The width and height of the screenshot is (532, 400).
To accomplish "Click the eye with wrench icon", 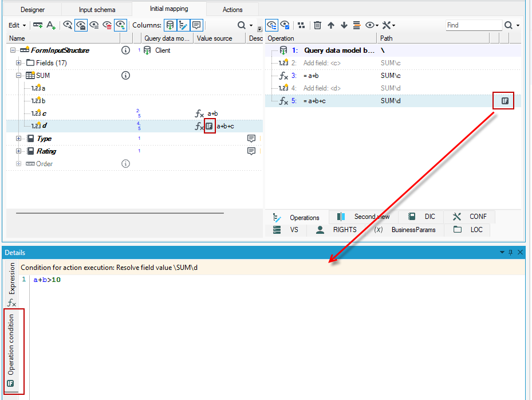I will (68, 25).
